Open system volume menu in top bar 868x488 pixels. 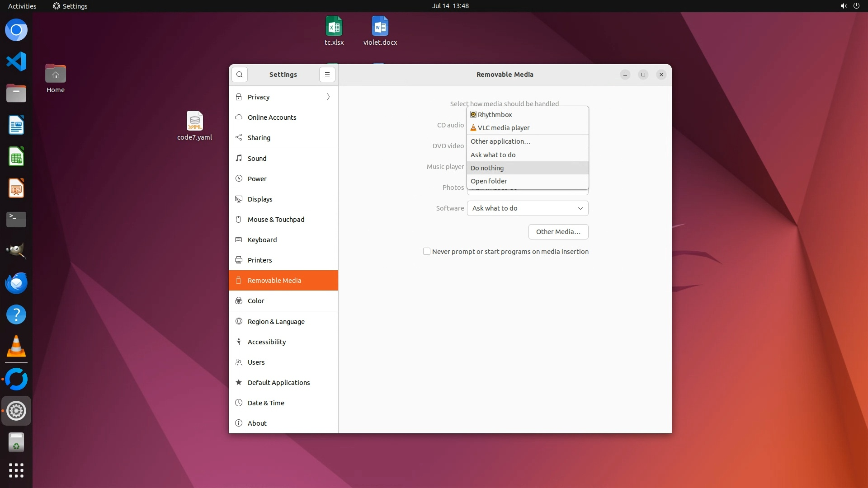(x=843, y=6)
